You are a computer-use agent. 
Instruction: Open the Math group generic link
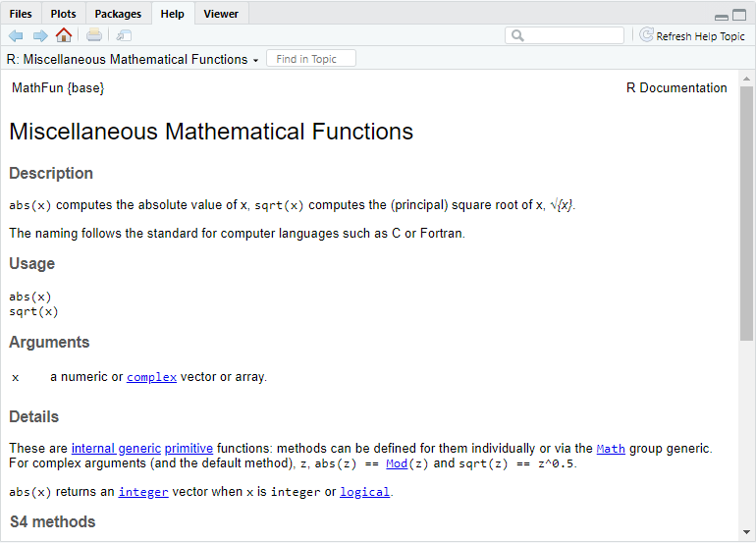tap(610, 449)
